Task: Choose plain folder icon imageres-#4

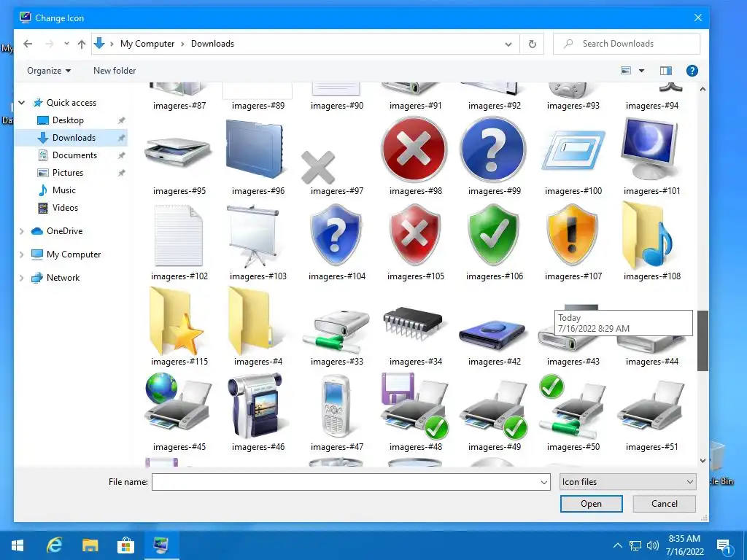Action: (x=251, y=321)
